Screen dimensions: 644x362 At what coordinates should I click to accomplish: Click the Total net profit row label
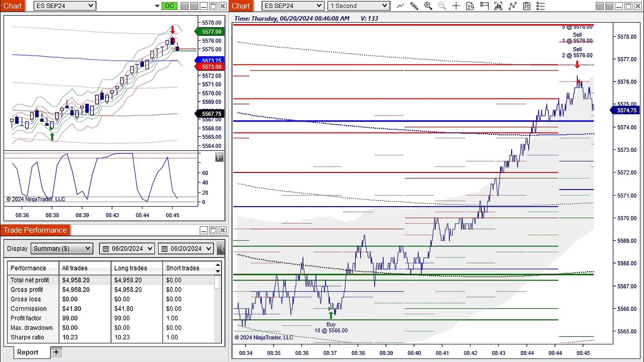(x=30, y=280)
